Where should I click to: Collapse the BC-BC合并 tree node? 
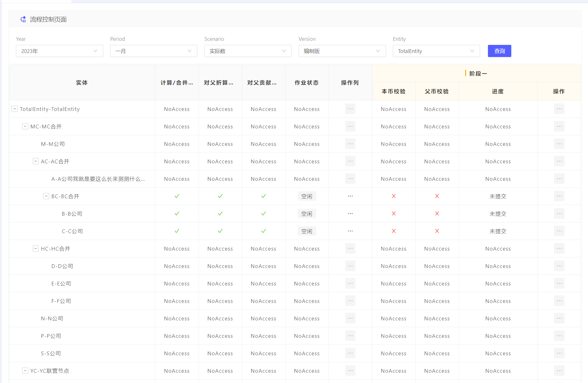pos(46,196)
